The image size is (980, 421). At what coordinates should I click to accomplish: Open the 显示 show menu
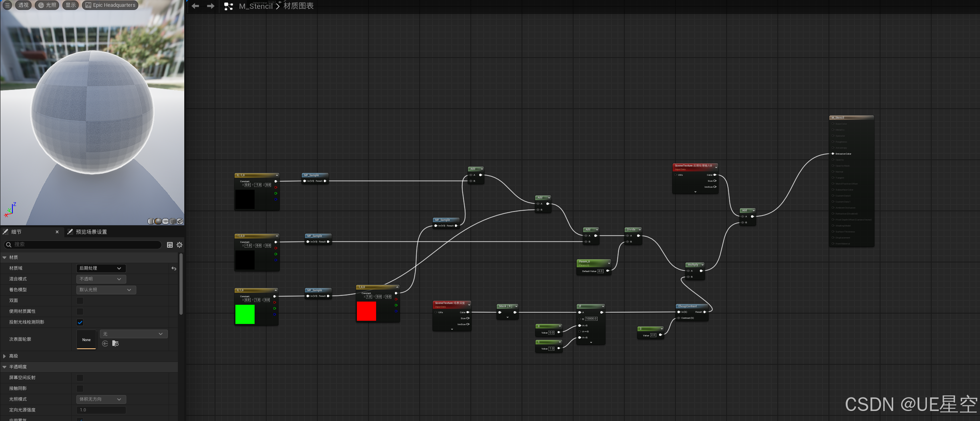tap(71, 5)
